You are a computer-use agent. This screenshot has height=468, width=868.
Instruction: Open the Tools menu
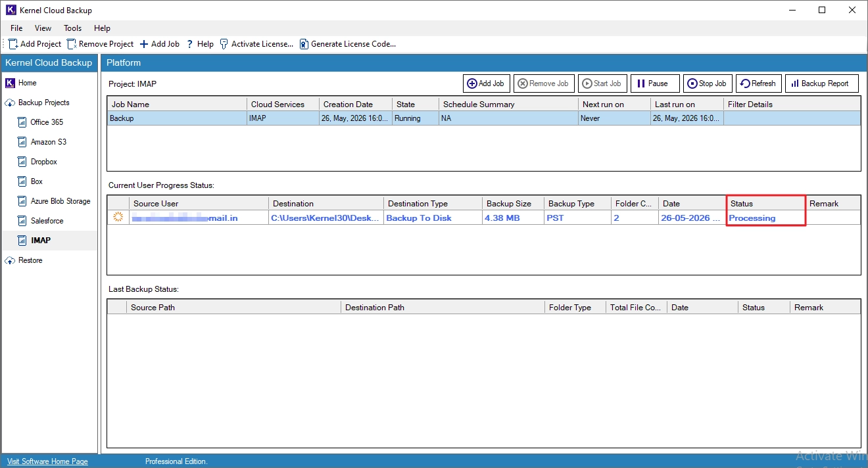pyautogui.click(x=72, y=28)
